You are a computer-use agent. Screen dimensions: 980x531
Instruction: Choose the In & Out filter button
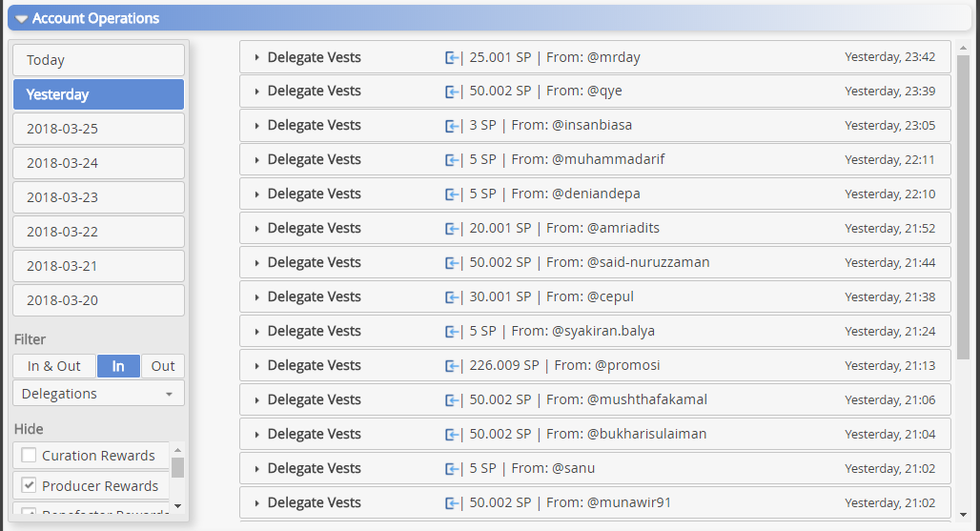[x=54, y=366]
